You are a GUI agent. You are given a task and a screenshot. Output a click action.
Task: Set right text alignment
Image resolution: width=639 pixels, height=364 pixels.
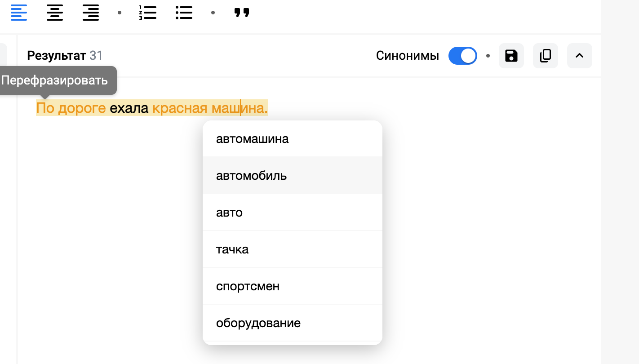click(x=91, y=13)
